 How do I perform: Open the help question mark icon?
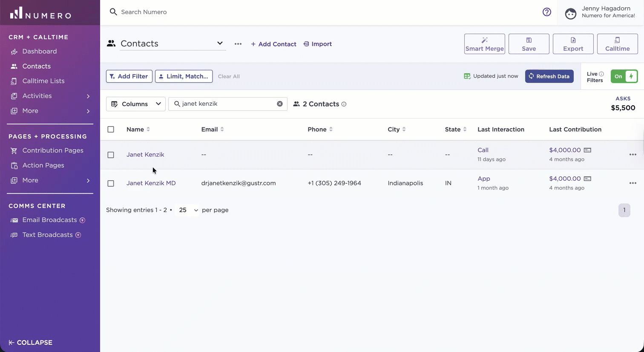coord(547,12)
